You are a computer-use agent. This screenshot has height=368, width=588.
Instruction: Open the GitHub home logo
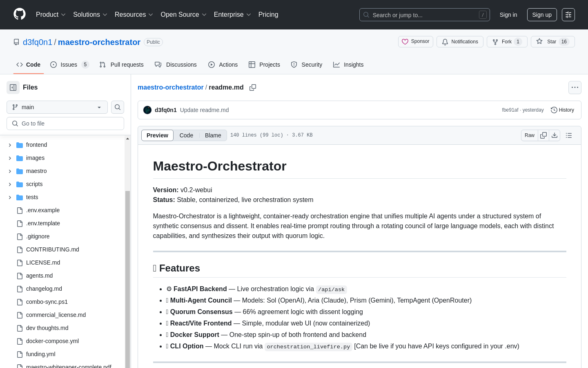click(x=20, y=14)
